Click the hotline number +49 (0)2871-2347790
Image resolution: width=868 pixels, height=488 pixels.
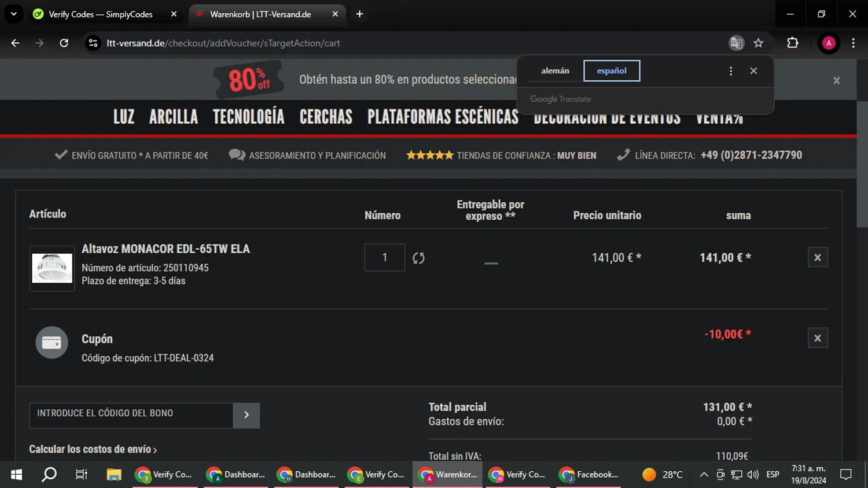pyautogui.click(x=751, y=155)
